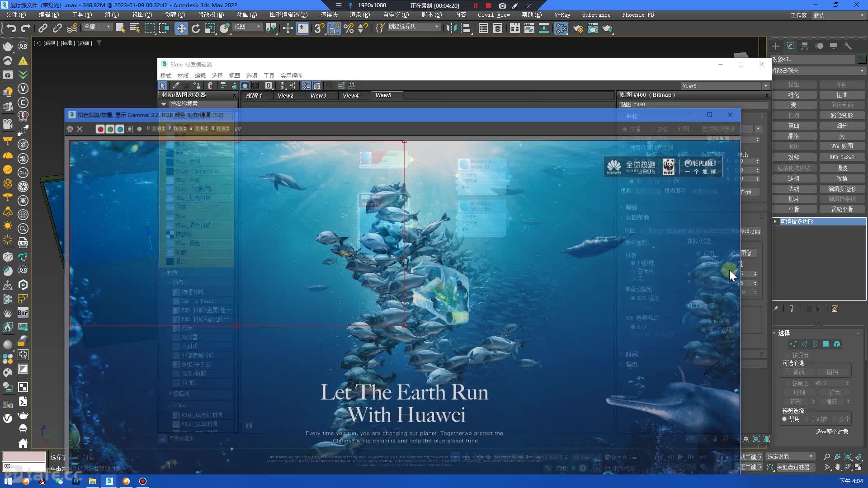Open Schematic/Material Editor icon in toolbar
Screen dimensions: 868x488
click(x=561, y=28)
